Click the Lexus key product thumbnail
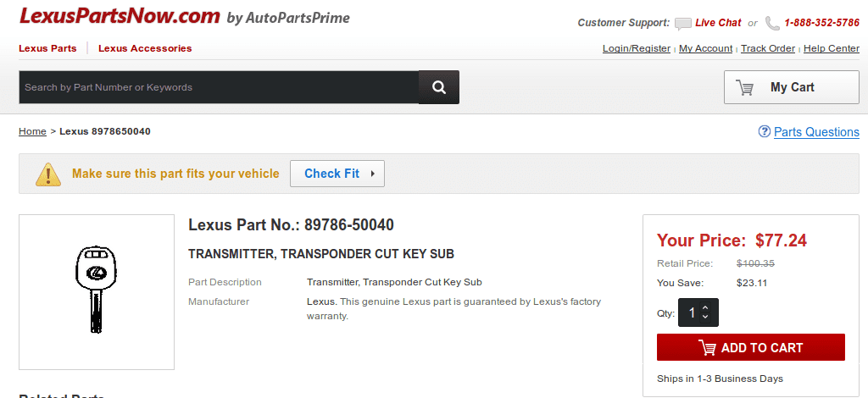The width and height of the screenshot is (868, 398). point(97,292)
